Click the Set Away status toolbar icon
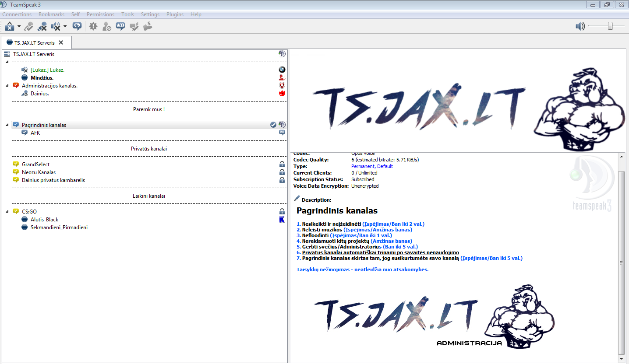Image resolution: width=629 pixels, height=364 pixels. pos(10,27)
